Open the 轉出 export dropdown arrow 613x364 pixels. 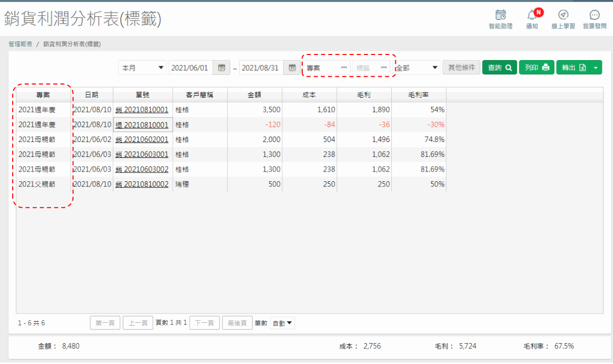[x=596, y=68]
